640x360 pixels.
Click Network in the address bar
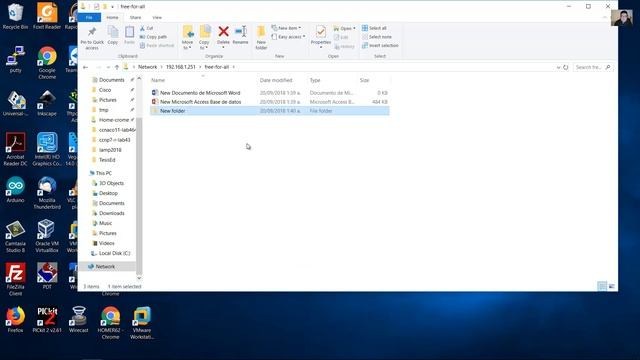[147, 67]
